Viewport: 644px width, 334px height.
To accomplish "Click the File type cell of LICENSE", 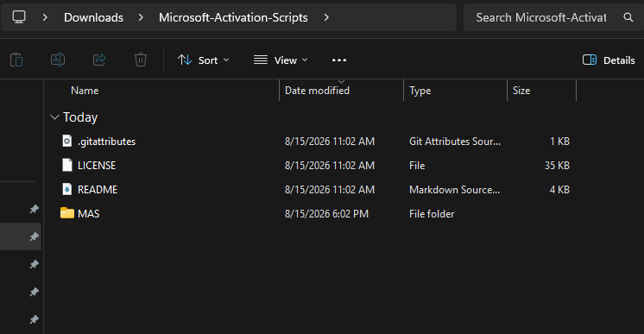I will coord(417,165).
